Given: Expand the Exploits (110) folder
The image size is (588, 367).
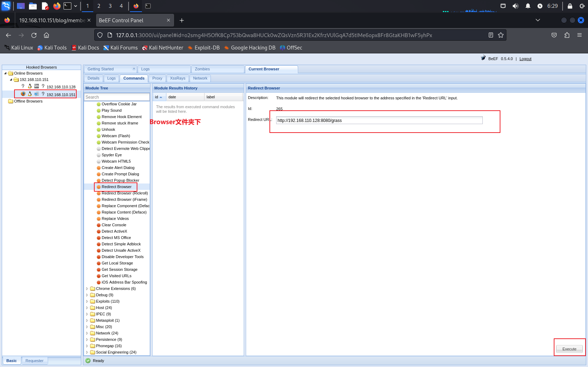Looking at the screenshot, I should [x=87, y=301].
